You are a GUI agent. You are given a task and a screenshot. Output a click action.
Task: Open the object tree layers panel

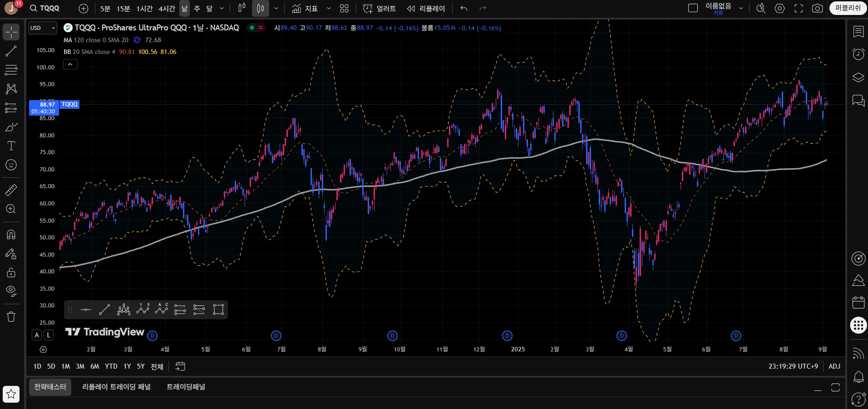(858, 78)
